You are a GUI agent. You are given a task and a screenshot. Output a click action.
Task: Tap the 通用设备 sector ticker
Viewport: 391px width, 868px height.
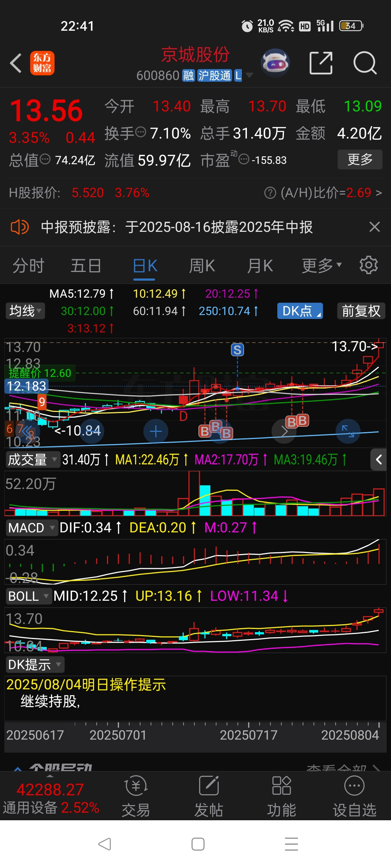[x=51, y=808]
